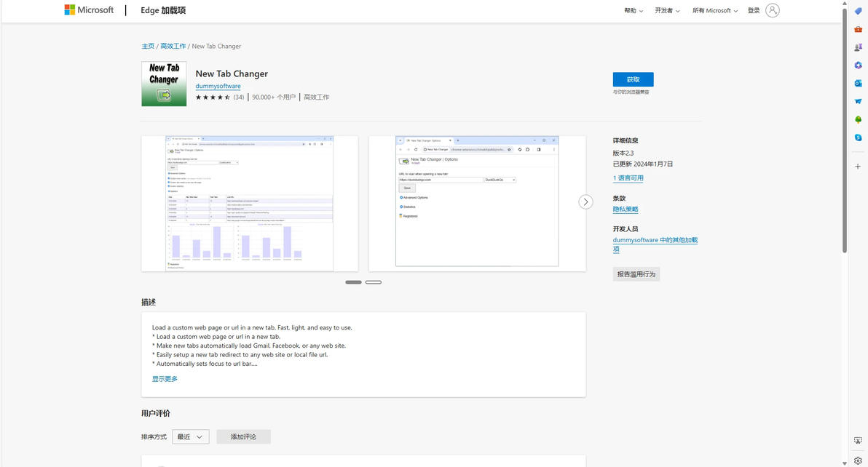868x467 pixels.
Task: Click the user account avatar icon
Action: point(773,10)
